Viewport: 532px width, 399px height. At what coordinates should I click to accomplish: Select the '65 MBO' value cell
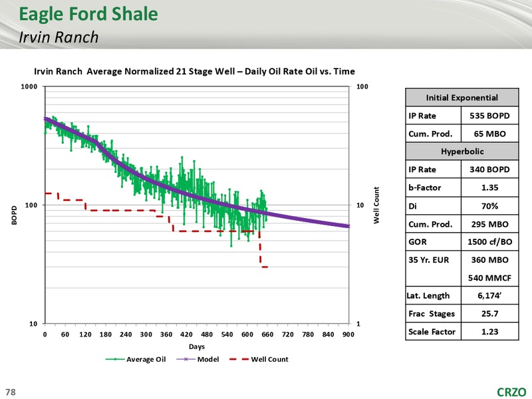(x=489, y=134)
